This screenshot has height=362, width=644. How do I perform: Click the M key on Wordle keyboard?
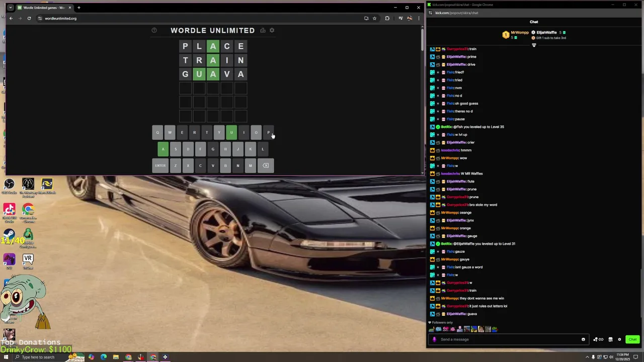pyautogui.click(x=250, y=165)
